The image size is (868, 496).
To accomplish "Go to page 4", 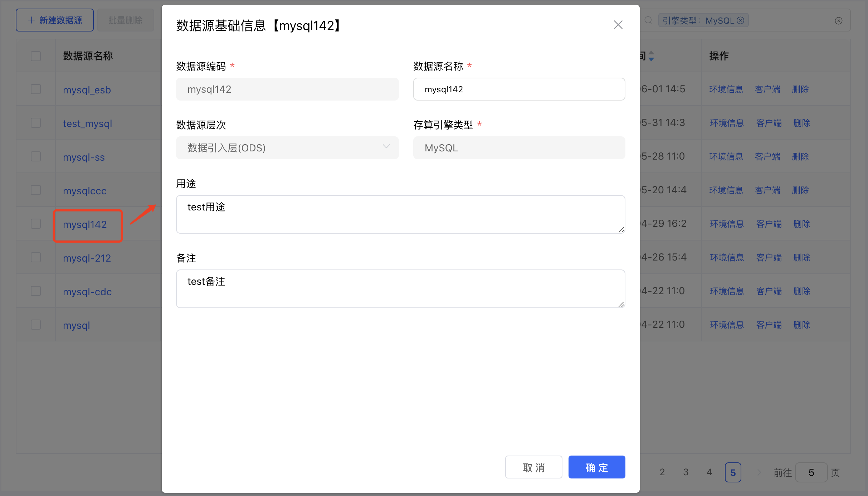I will click(x=709, y=472).
